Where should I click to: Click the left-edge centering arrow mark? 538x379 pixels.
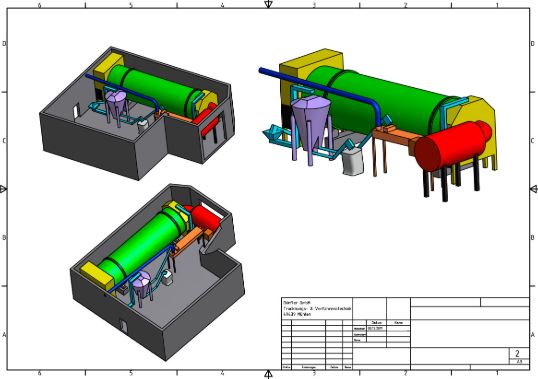3,189
